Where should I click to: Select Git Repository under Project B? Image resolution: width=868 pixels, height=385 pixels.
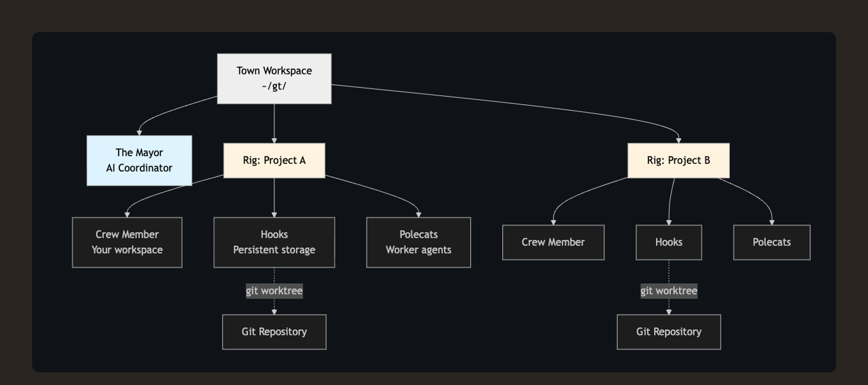click(669, 332)
